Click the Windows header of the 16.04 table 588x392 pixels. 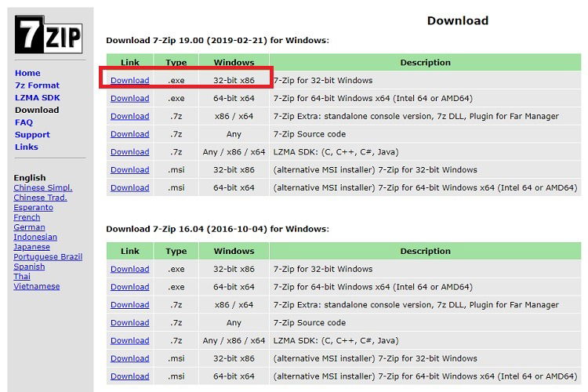[234, 252]
